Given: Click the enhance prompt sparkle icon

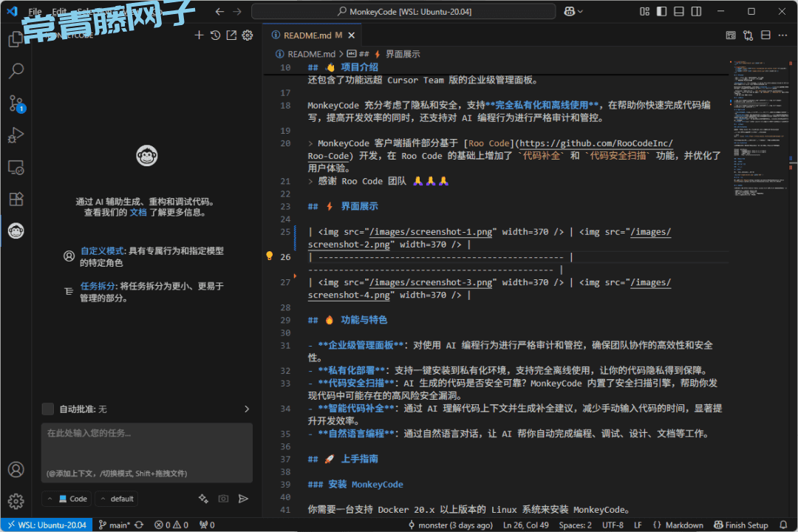Looking at the screenshot, I should point(204,499).
